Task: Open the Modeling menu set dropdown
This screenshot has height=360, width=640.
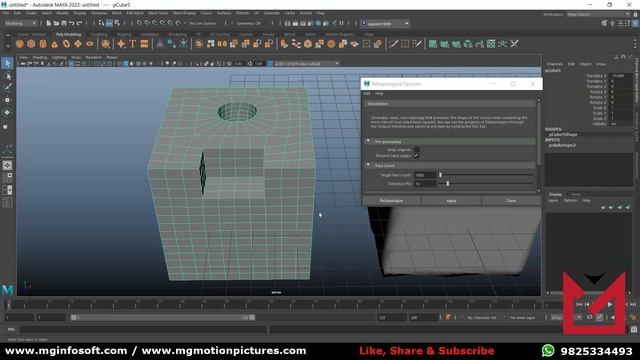Action: tap(20, 23)
